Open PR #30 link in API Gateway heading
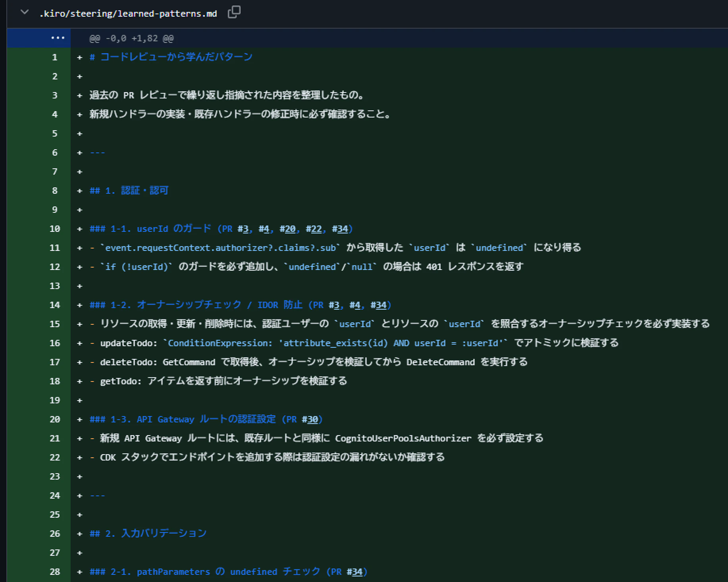This screenshot has width=728, height=582. pos(310,420)
